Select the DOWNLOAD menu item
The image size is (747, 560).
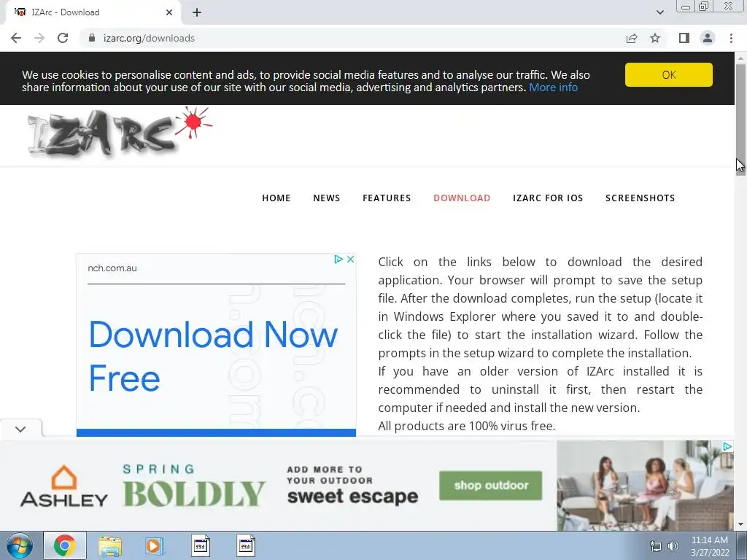(462, 198)
